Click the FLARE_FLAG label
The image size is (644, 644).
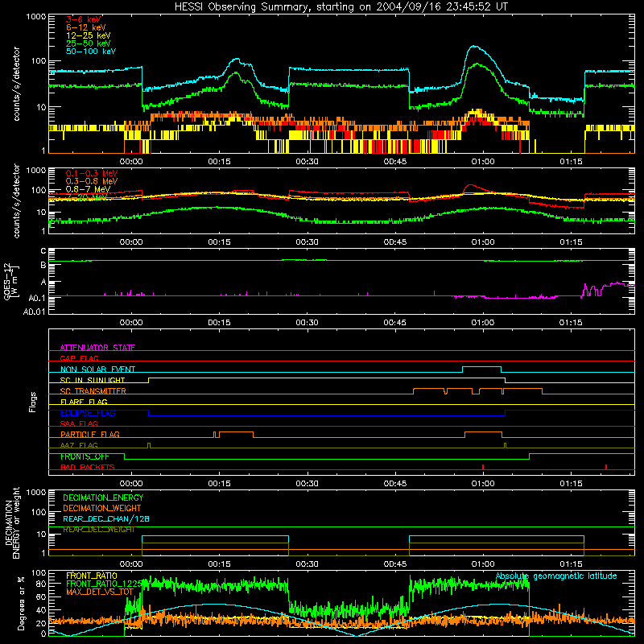[x=84, y=402]
